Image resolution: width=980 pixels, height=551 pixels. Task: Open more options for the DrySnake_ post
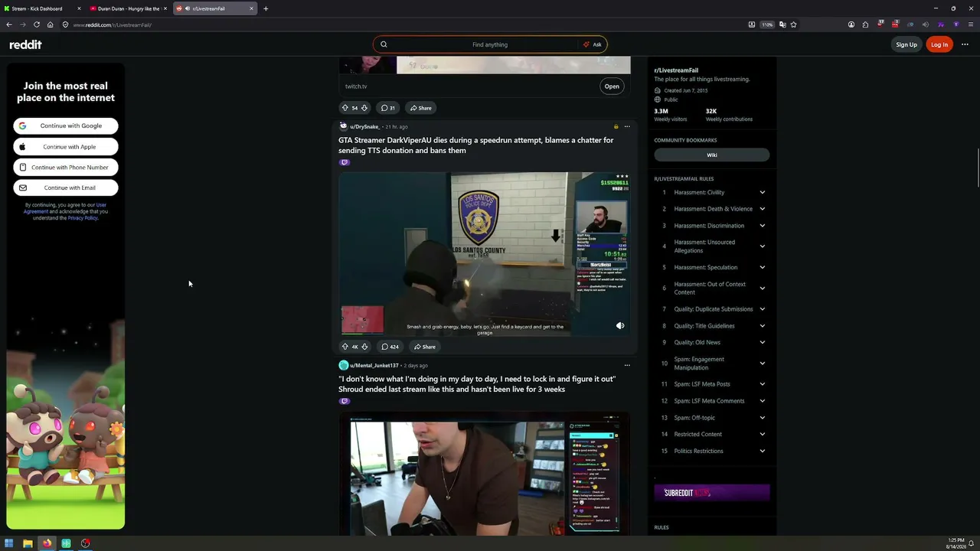[x=627, y=127]
